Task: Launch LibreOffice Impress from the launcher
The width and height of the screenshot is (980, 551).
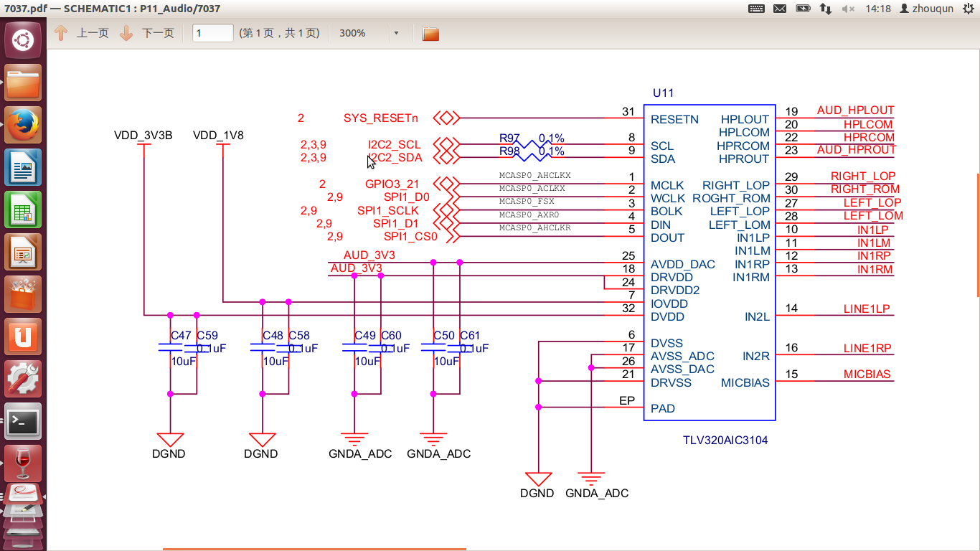Action: (23, 253)
